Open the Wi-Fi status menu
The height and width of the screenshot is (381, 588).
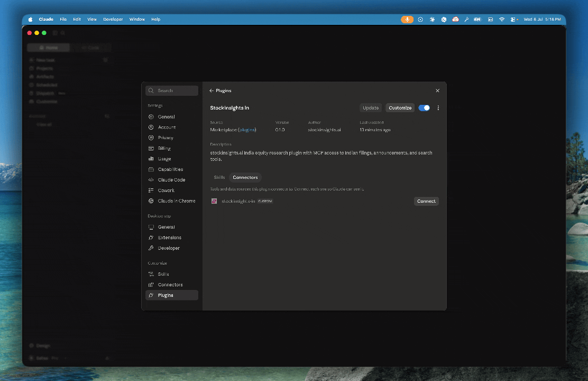(501, 20)
